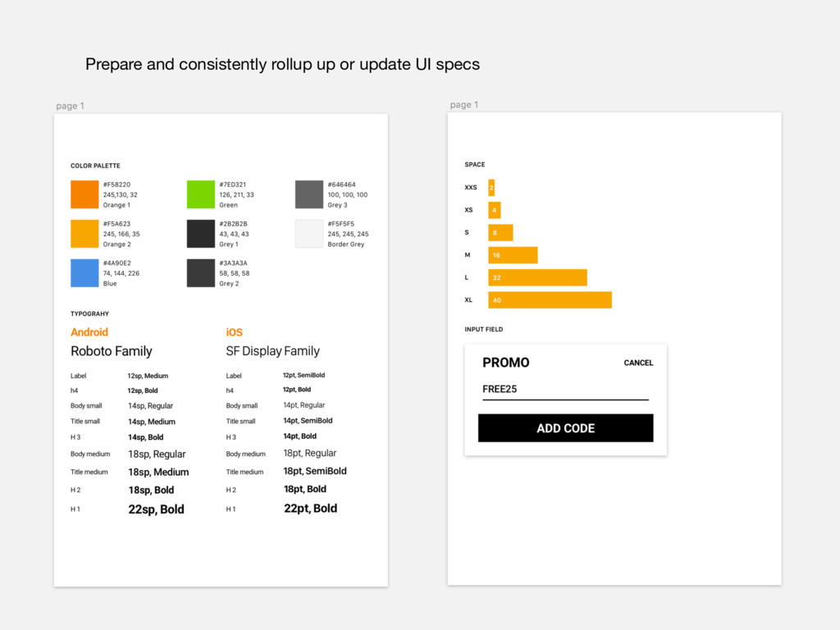Click the 12pt, SemiBold label sample
Screen dimensions: 840x630
(x=304, y=376)
